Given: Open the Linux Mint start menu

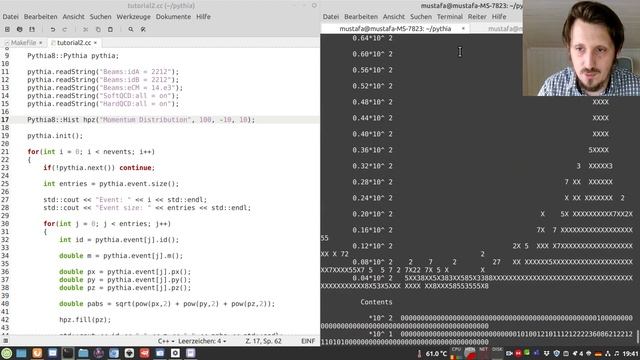Looking at the screenshot, I should coord(7,353).
